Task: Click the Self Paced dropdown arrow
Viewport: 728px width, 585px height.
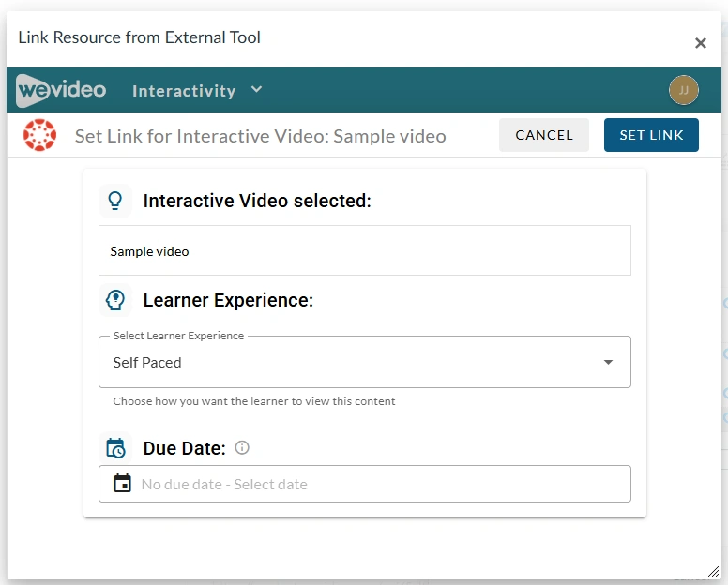Action: [x=608, y=362]
